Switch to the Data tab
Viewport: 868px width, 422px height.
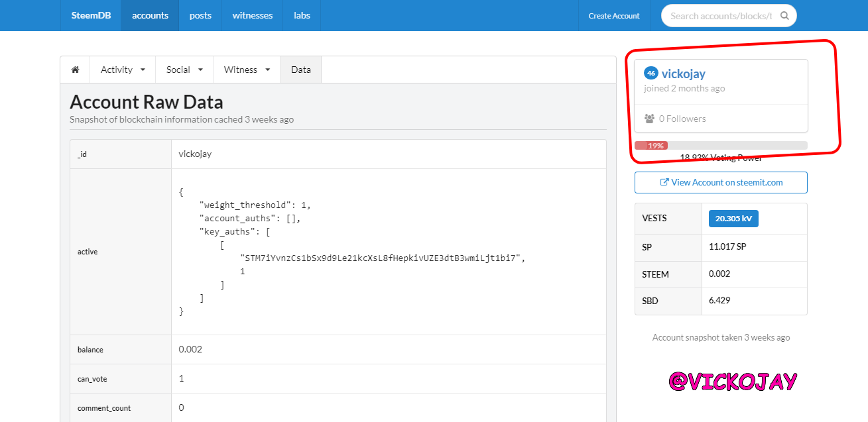click(300, 70)
